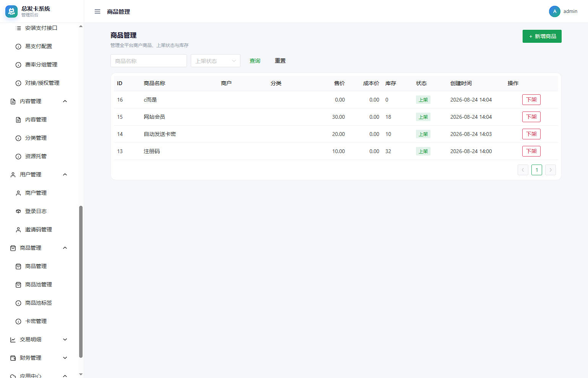Click the bag icon beside 商品池管理

[18, 284]
